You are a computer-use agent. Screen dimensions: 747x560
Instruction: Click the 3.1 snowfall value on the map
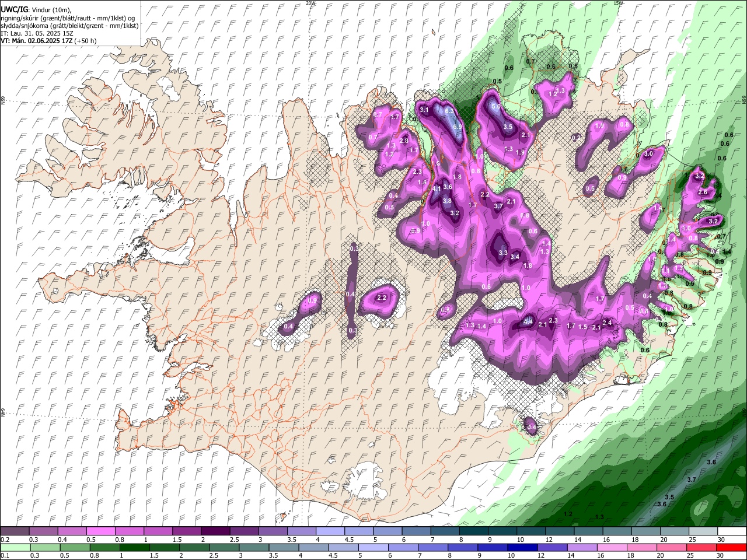tap(424, 110)
